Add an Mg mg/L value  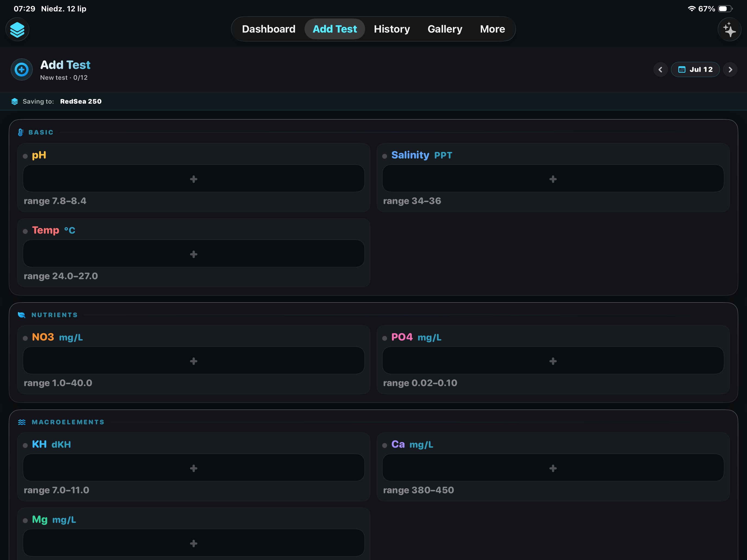pos(194,543)
